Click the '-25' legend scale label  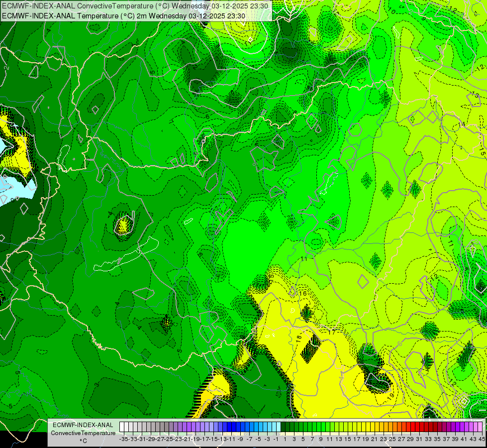coord(168,439)
